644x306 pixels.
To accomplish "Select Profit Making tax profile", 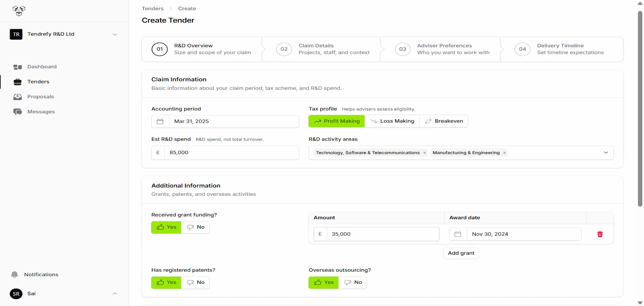I will point(336,121).
